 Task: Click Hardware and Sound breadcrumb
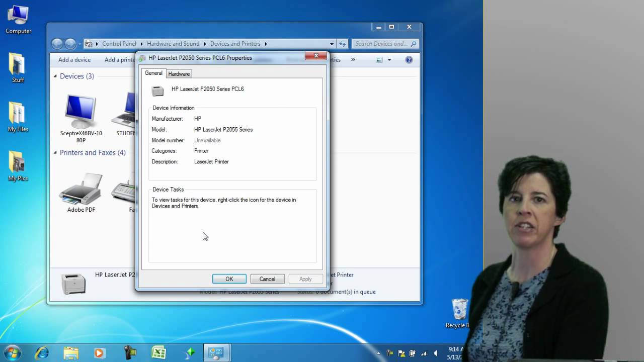pos(173,44)
